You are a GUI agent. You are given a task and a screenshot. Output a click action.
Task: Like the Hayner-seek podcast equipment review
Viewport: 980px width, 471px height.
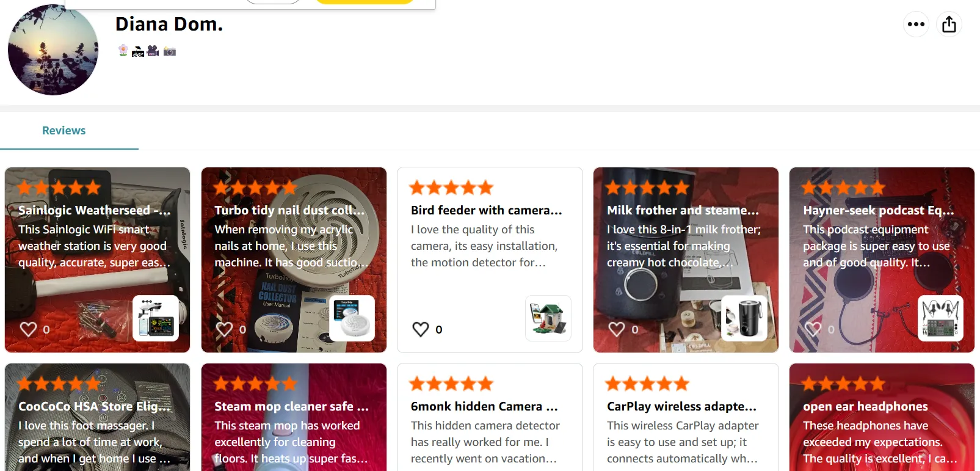click(813, 329)
